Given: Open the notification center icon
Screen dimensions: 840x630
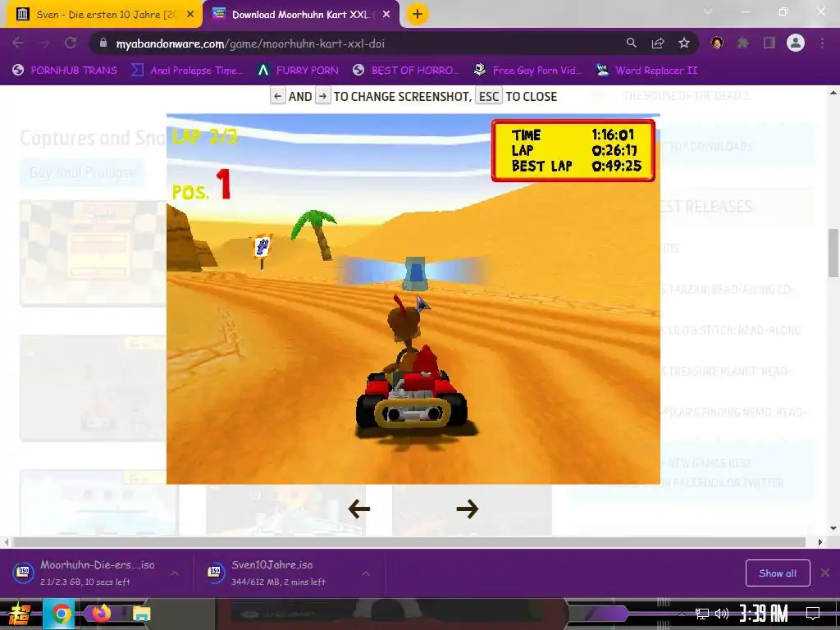Looking at the screenshot, I should [x=813, y=614].
